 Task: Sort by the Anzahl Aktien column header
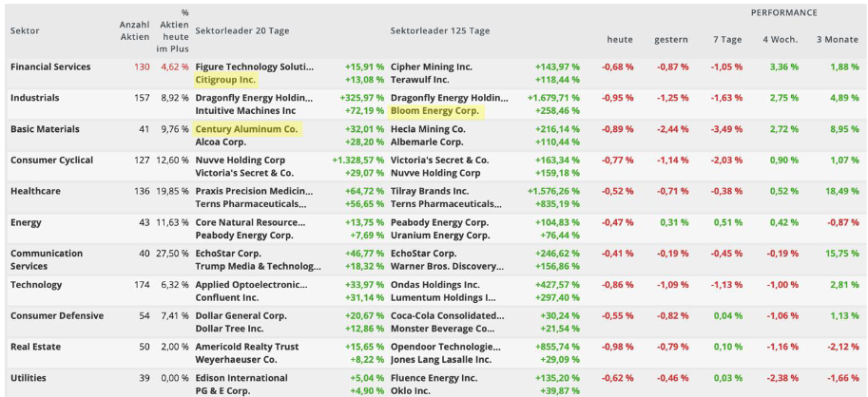click(x=134, y=30)
